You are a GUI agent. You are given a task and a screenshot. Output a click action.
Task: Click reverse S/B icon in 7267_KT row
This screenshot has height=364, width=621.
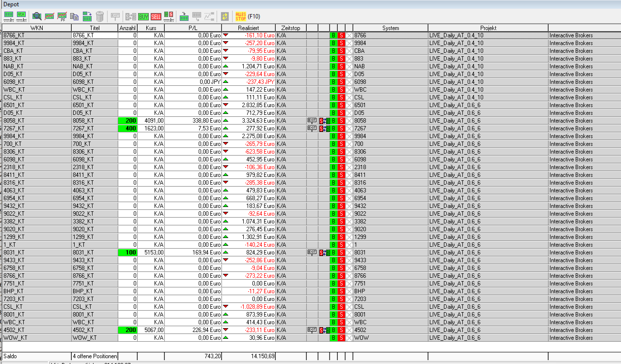(324, 128)
